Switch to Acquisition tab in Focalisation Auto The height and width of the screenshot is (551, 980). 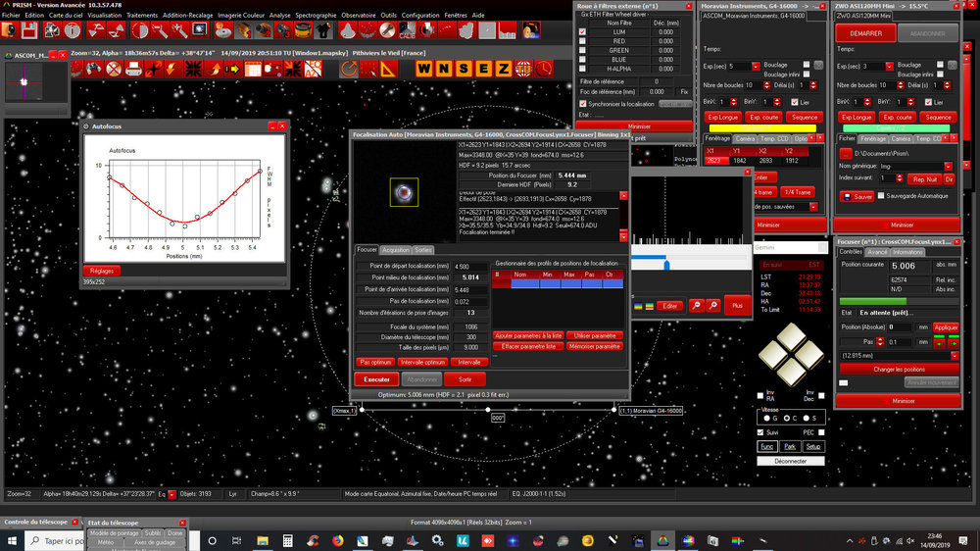396,250
